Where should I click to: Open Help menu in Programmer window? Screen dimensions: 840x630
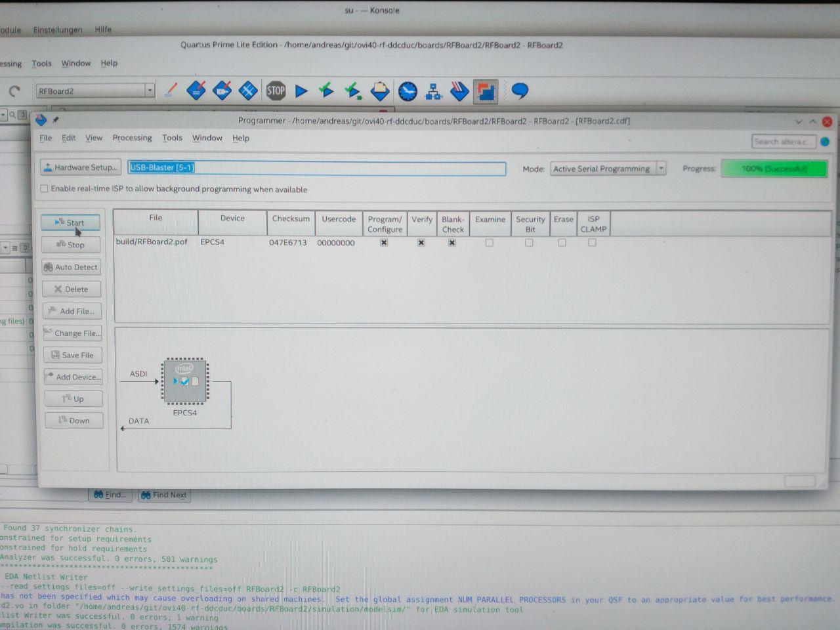point(241,138)
